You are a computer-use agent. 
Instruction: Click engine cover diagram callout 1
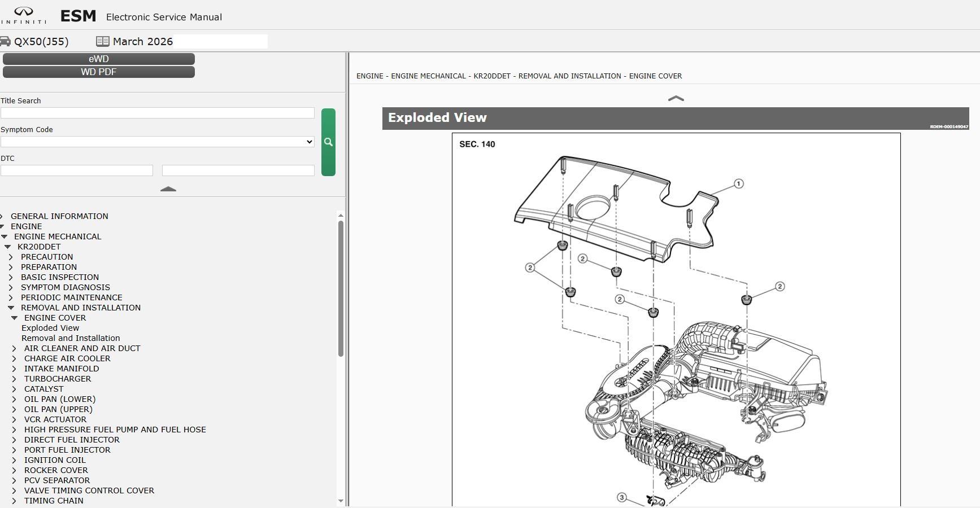(x=738, y=183)
